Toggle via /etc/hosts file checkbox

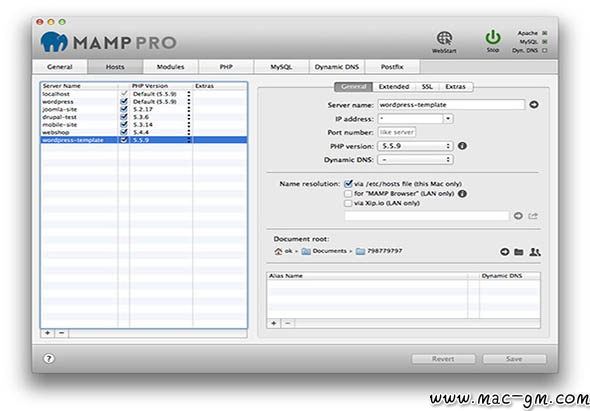click(x=348, y=184)
